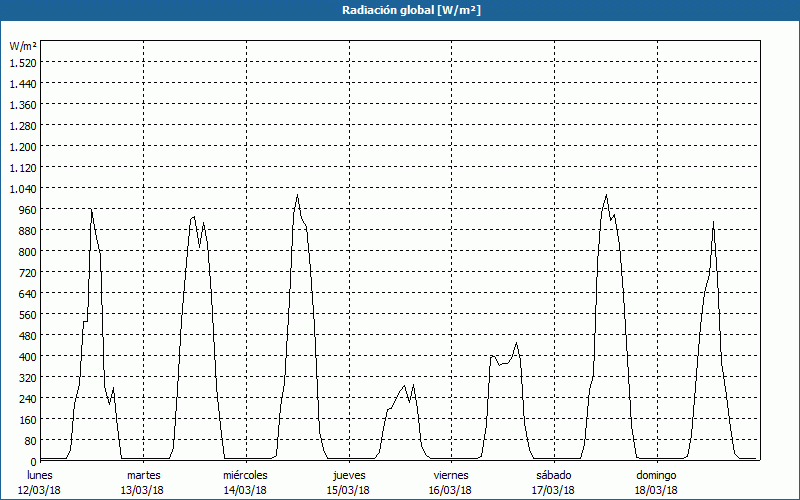Click the Radiación global chart title
800x500 pixels.
411,10
